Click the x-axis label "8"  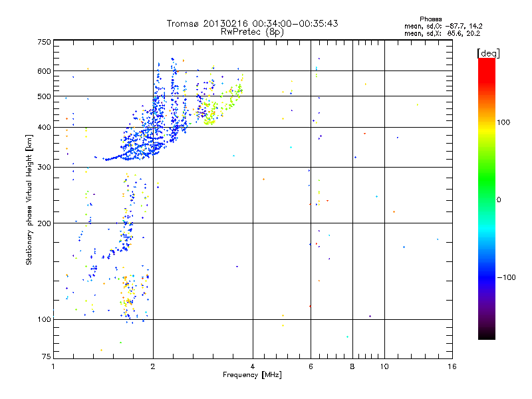pos(352,366)
